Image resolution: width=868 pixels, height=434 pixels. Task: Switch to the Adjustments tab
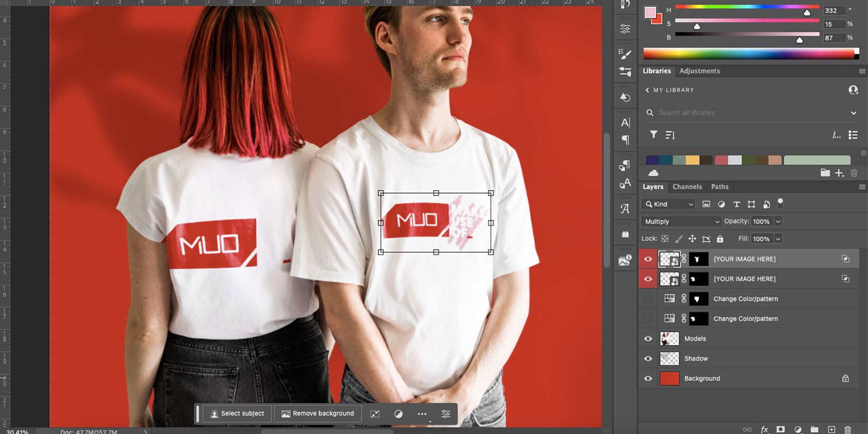(699, 71)
